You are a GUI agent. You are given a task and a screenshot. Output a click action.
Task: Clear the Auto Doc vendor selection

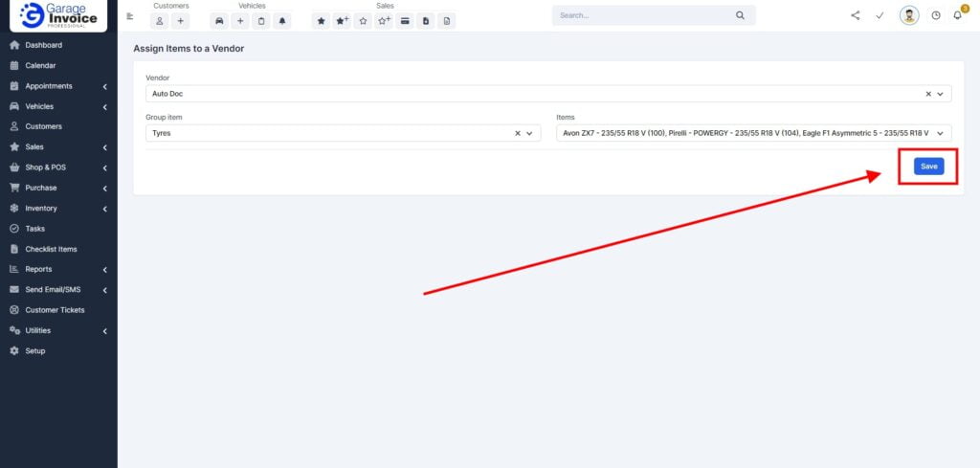coord(928,94)
